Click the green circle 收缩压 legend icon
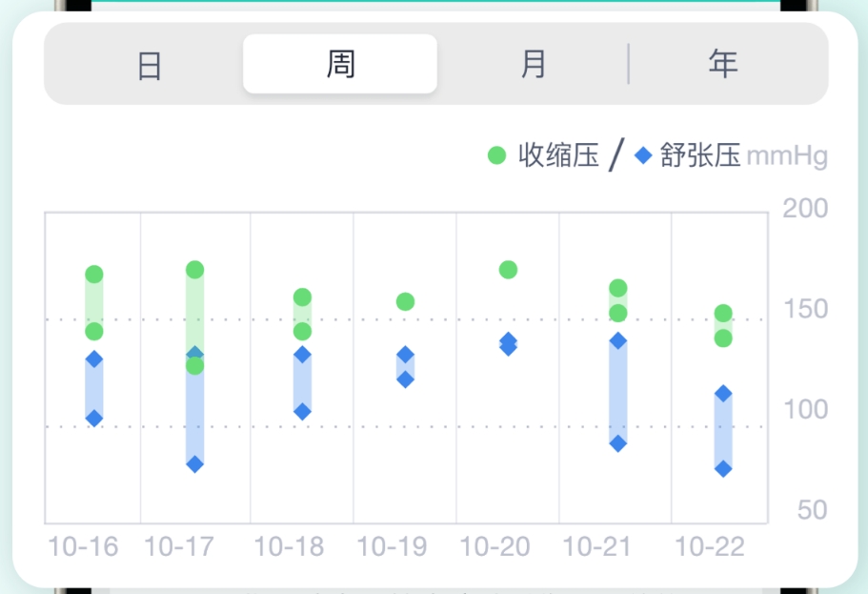Screen dimensions: 868x594 tap(496, 155)
